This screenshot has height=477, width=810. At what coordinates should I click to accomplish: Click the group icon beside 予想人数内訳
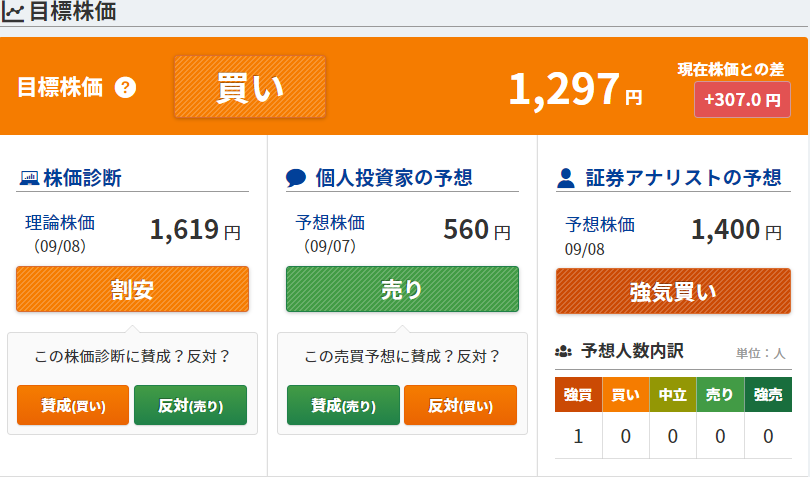pos(563,352)
